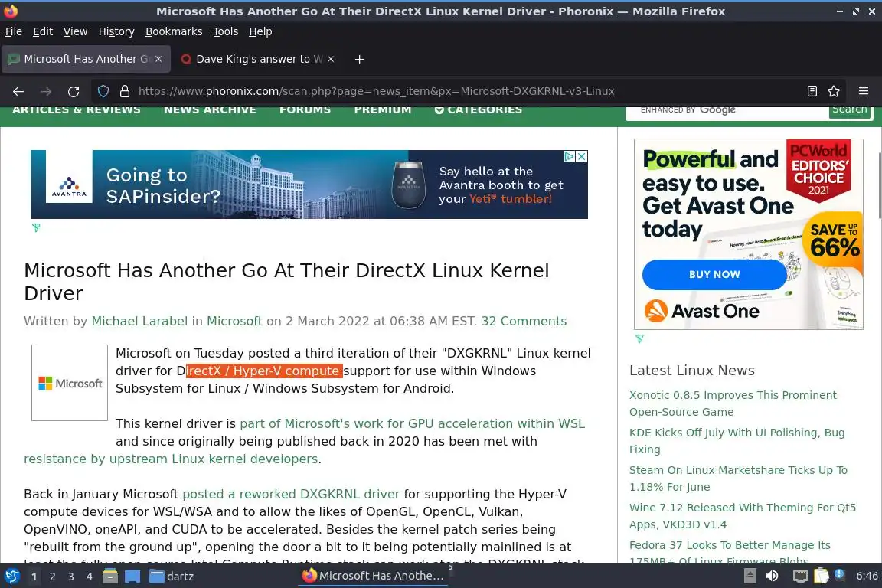The height and width of the screenshot is (588, 882).
Task: Click the Avast One logo
Action: [x=702, y=311]
